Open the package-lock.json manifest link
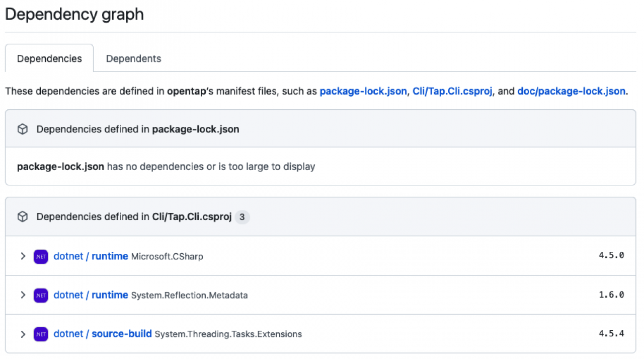Screen dimensions: 644x359 [363, 91]
